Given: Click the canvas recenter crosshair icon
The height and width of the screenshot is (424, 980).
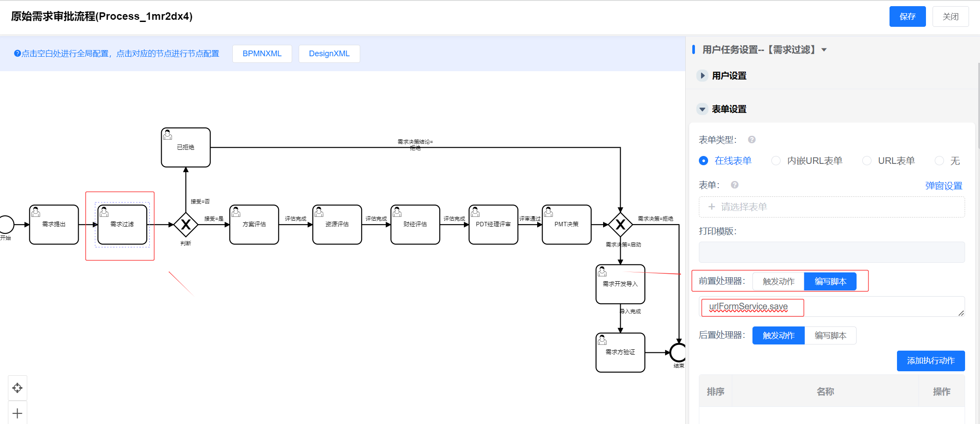Looking at the screenshot, I should click(x=18, y=388).
